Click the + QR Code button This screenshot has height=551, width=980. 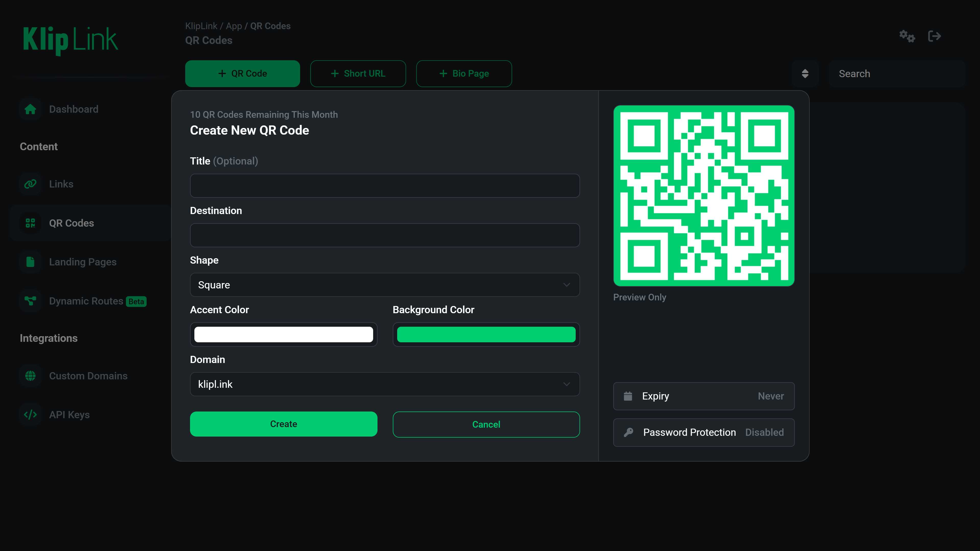coord(242,74)
